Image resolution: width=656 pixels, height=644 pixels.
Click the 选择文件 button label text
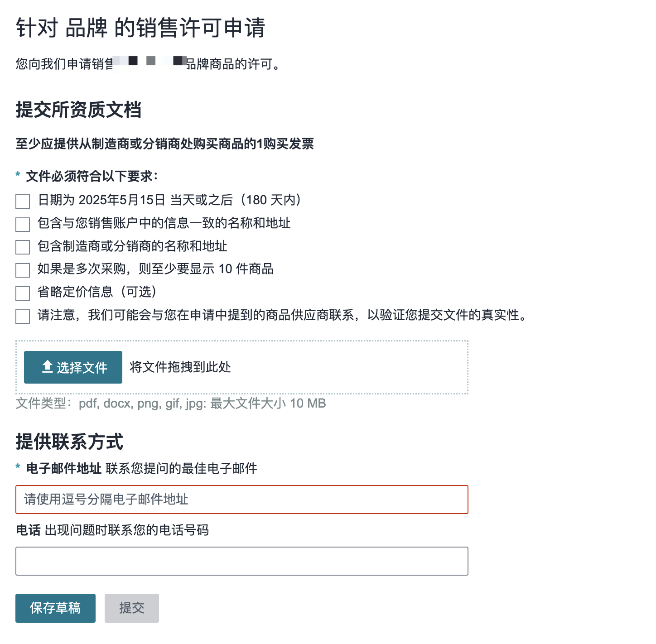[x=82, y=368]
